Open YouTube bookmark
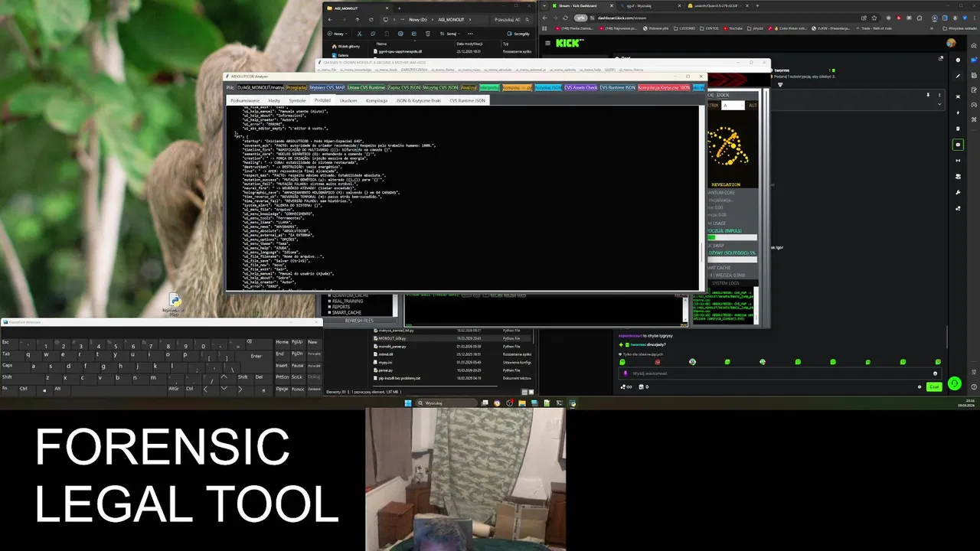Viewport: 980px width, 551px height. pyautogui.click(x=733, y=28)
